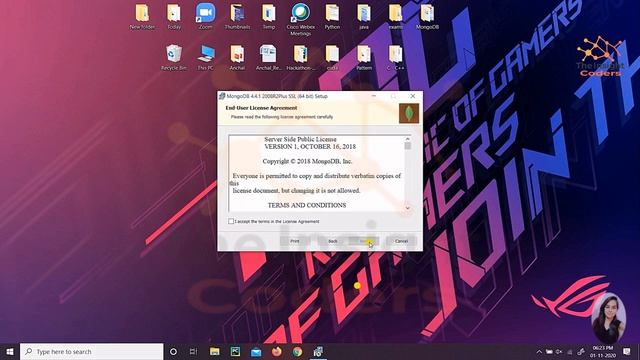The image size is (640, 360).
Task: Select the Temp folder on desktop
Action: [x=269, y=17]
